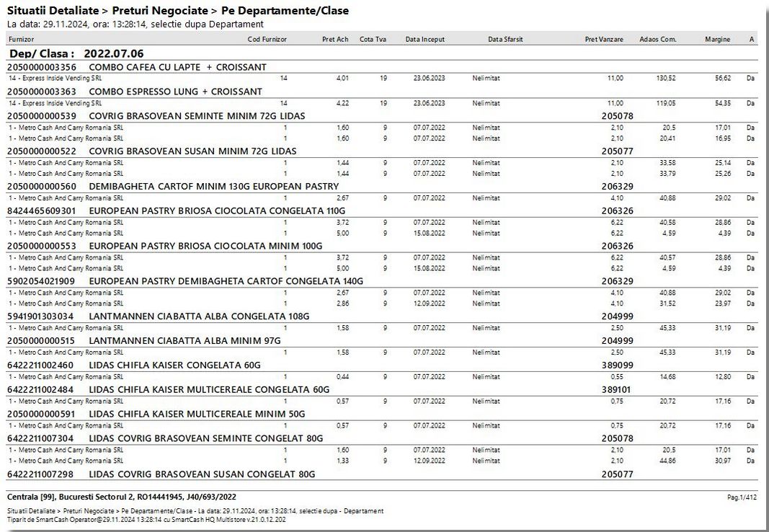Select EUROPEAN PASTRY BRIOSA CIOCOLATA CONGELATA 110G
Screen dimensions: 769x532
[x=217, y=210]
